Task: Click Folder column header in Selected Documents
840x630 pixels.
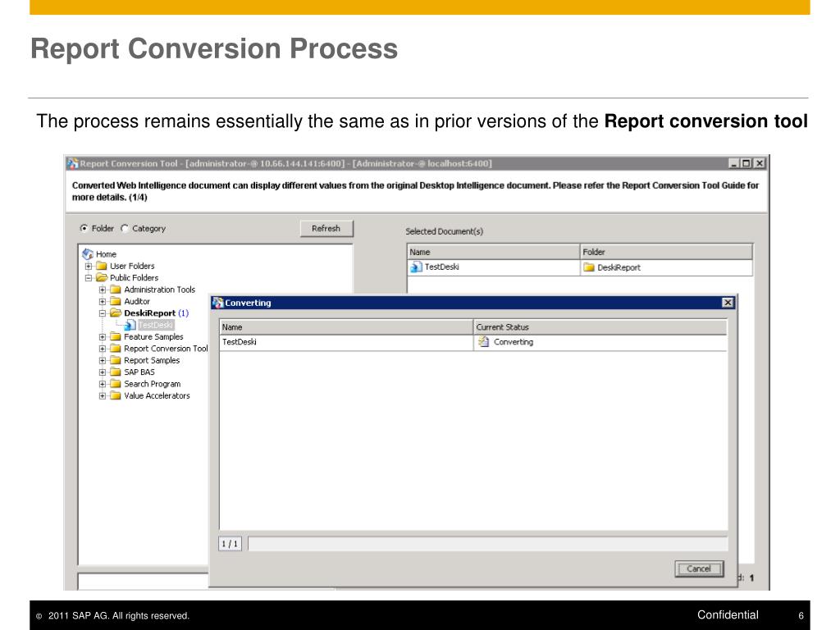Action: [x=666, y=252]
